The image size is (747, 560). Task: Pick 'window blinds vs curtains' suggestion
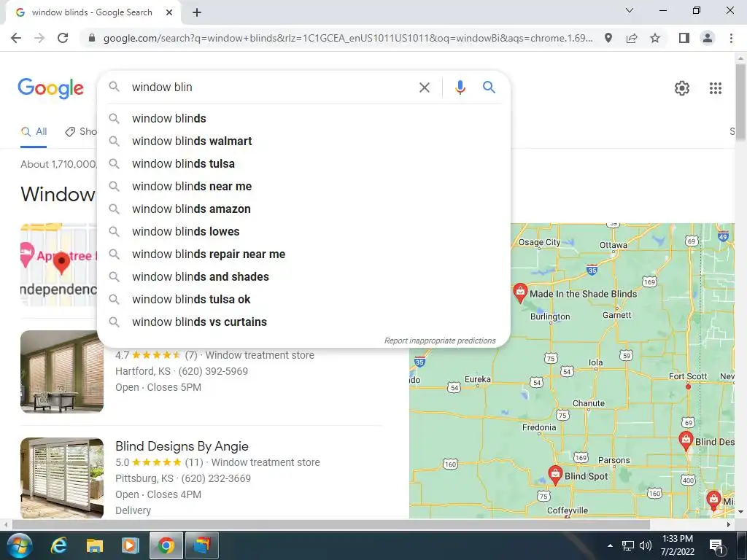pyautogui.click(x=303, y=322)
